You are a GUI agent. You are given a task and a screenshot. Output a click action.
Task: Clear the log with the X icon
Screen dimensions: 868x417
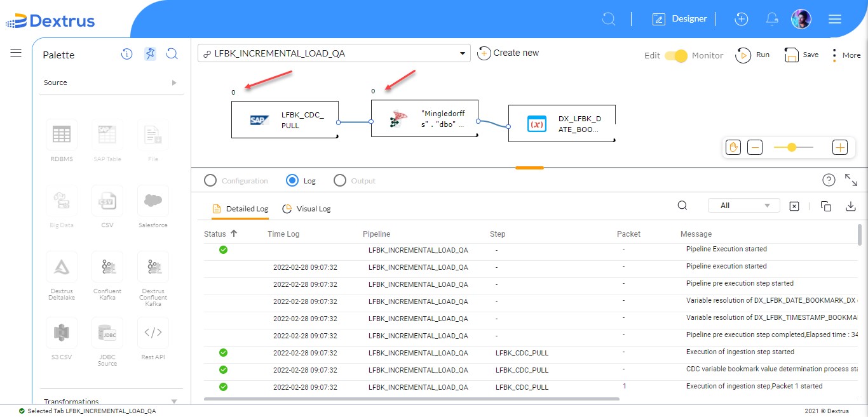click(x=794, y=206)
